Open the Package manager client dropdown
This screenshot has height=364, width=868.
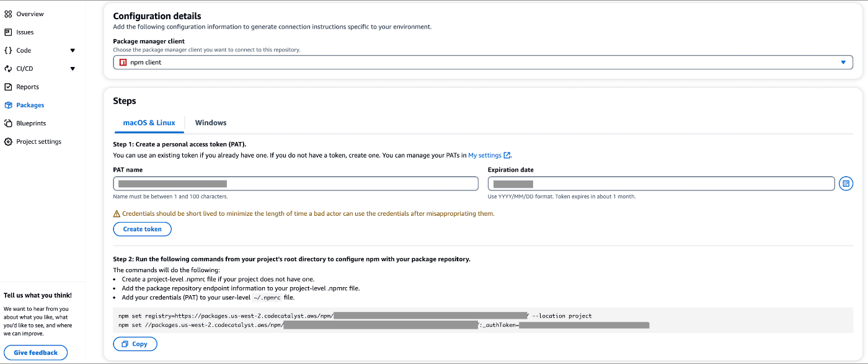pos(483,63)
